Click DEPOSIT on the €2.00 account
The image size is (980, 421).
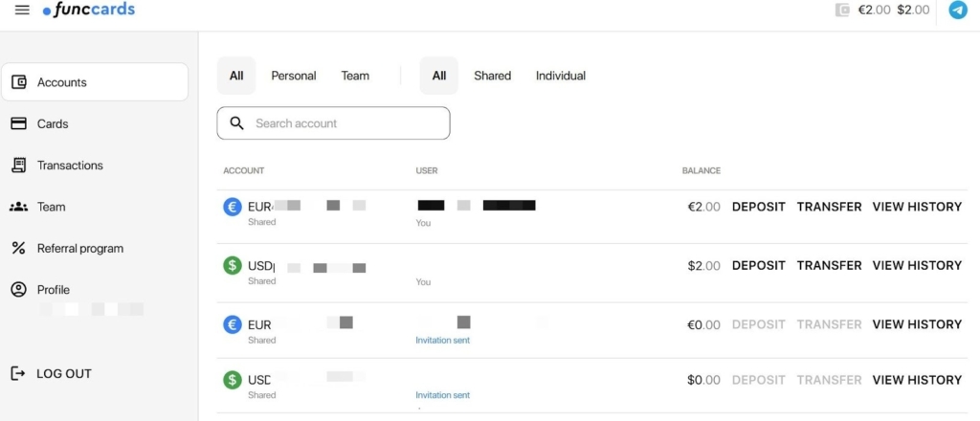pos(759,207)
